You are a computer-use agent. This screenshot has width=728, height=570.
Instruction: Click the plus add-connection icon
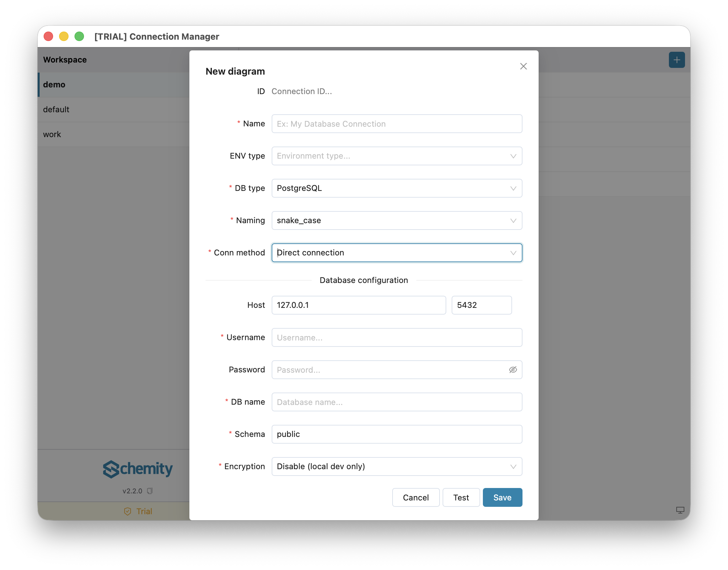coord(677,60)
